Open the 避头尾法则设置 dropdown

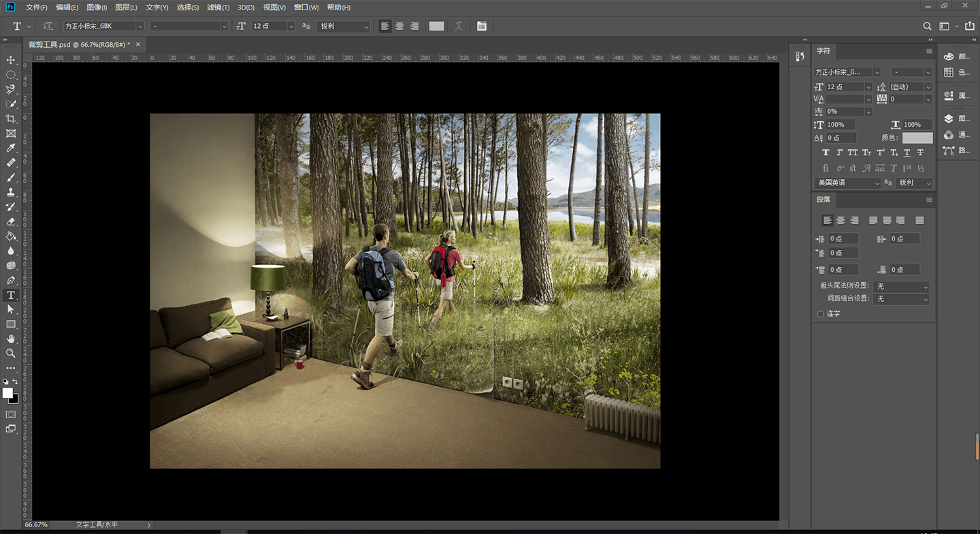pyautogui.click(x=901, y=287)
